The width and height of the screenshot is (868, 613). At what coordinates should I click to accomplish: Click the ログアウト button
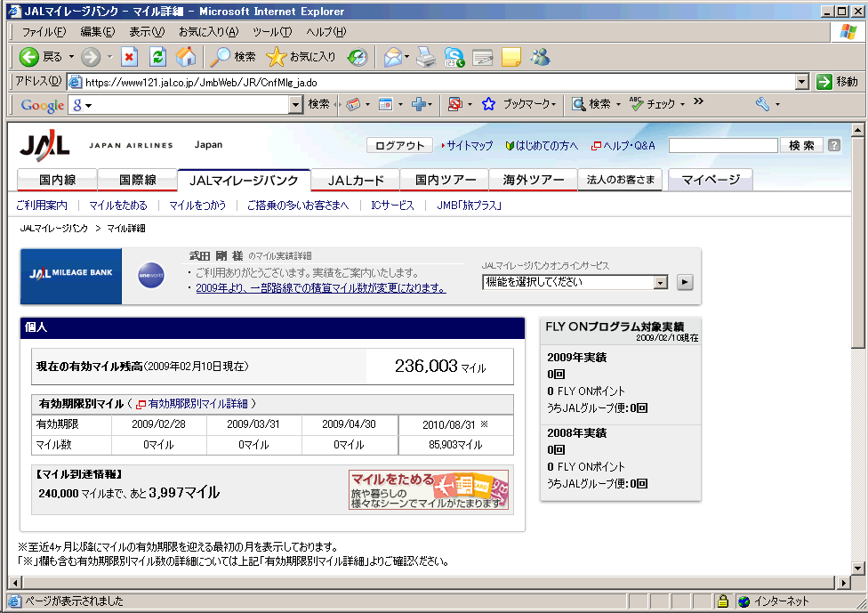[399, 146]
